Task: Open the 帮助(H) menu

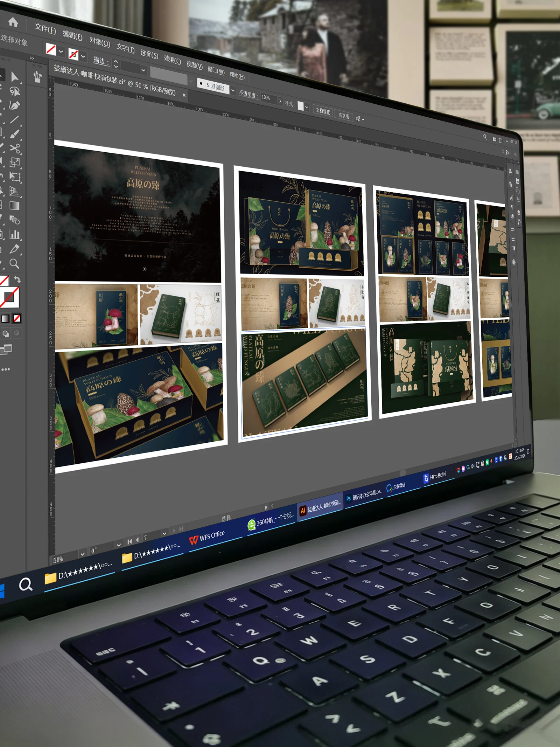Action: click(237, 75)
